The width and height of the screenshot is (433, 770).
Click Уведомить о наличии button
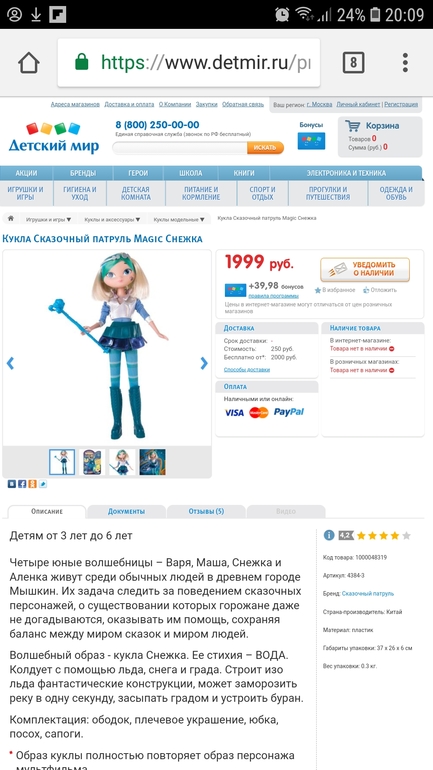[x=365, y=270]
